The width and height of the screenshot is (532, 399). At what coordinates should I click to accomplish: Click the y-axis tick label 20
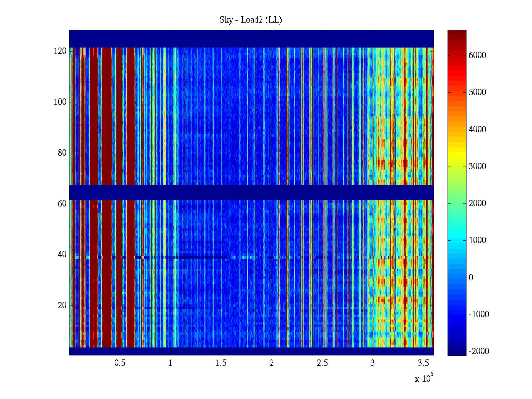point(62,306)
